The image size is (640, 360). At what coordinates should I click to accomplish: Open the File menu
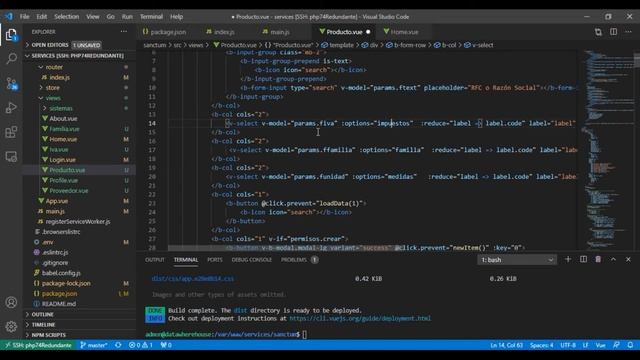click(24, 17)
